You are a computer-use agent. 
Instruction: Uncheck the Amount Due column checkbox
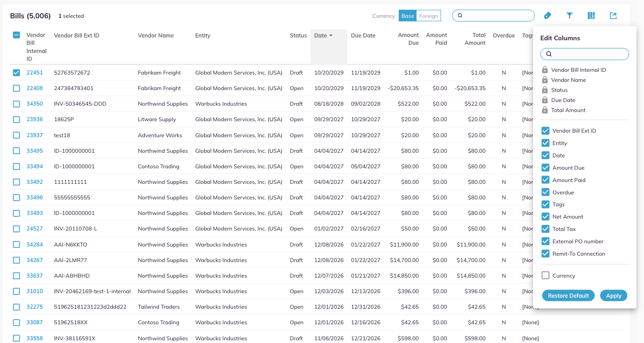tap(545, 168)
